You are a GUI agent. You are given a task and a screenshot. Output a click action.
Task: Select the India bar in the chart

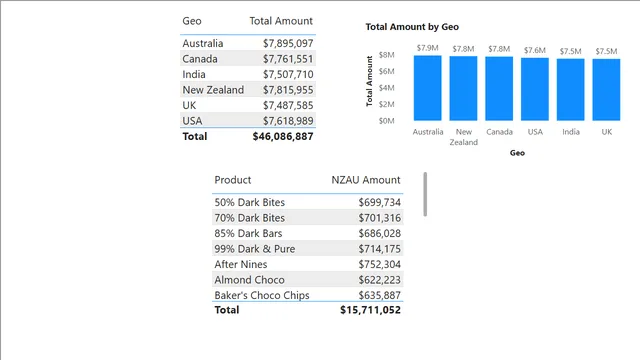[571, 89]
